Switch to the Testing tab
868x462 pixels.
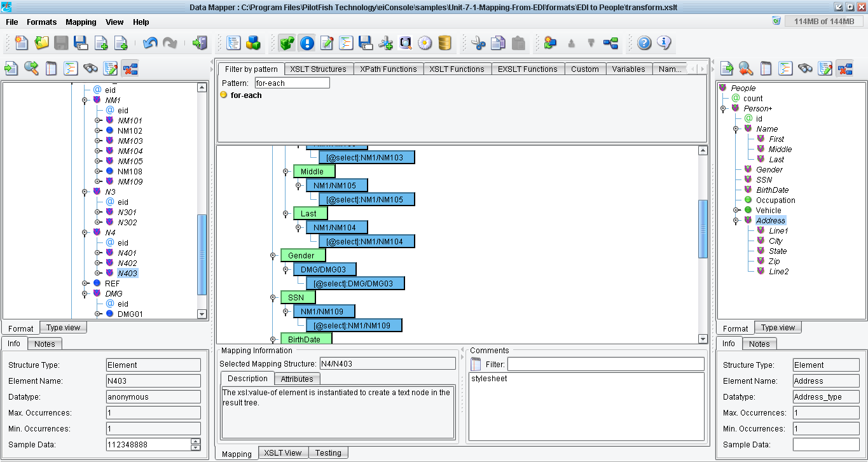click(x=329, y=452)
